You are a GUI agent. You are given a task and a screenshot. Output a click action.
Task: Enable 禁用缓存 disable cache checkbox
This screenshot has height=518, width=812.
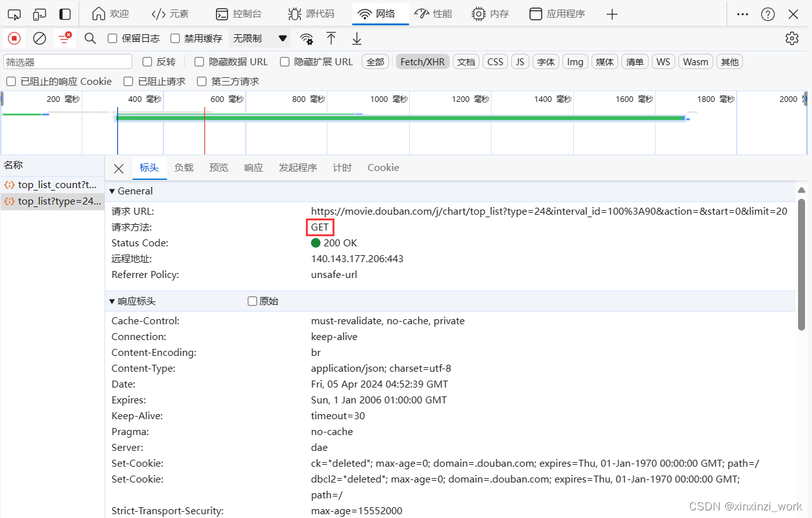[175, 39]
